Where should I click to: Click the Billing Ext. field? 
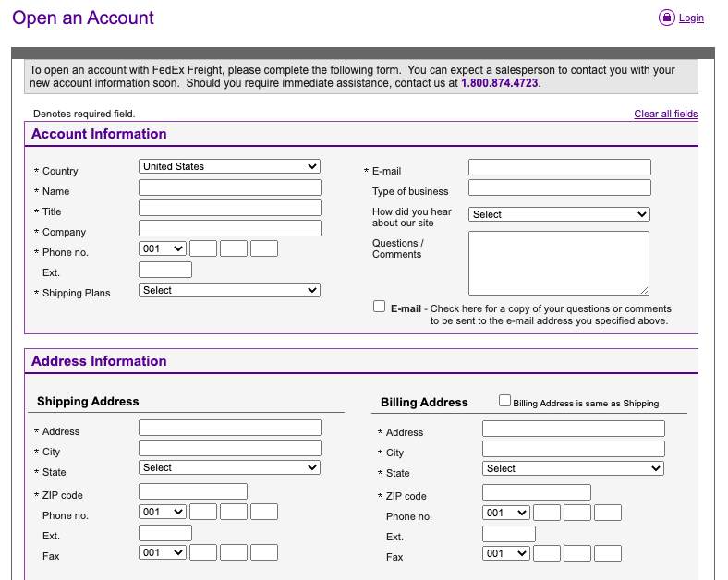(x=509, y=534)
